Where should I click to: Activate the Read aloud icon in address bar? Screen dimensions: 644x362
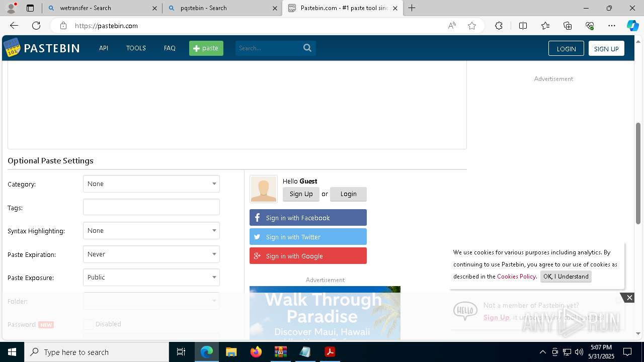[x=452, y=26]
